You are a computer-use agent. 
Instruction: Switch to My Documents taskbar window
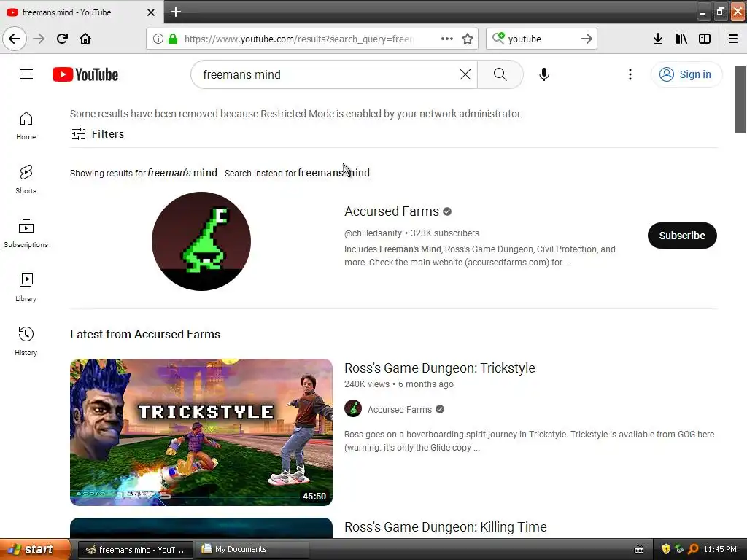253,549
